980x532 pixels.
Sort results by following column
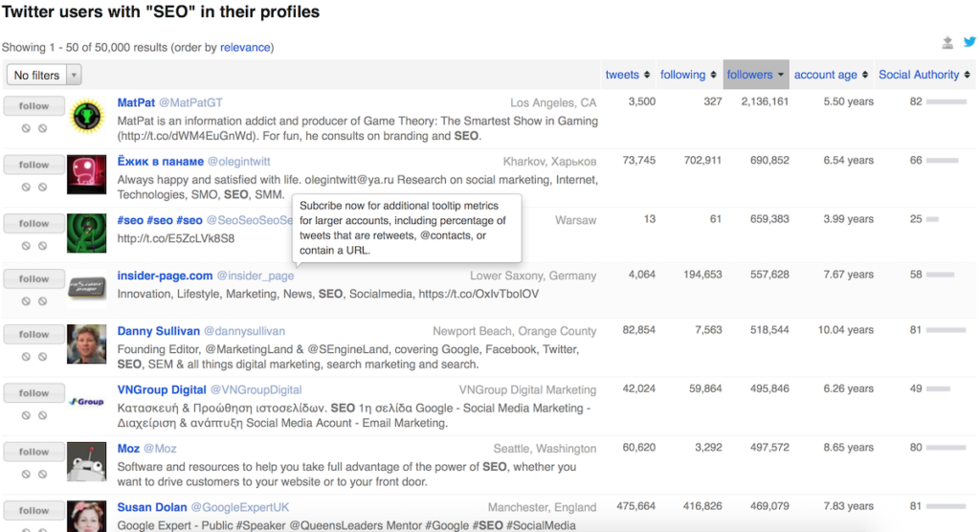tap(688, 75)
